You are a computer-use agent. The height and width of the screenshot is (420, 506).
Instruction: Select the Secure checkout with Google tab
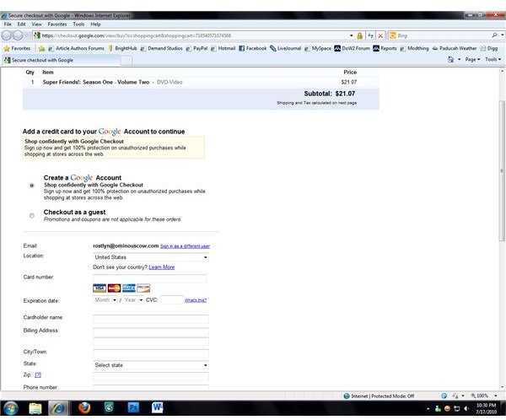point(62,60)
